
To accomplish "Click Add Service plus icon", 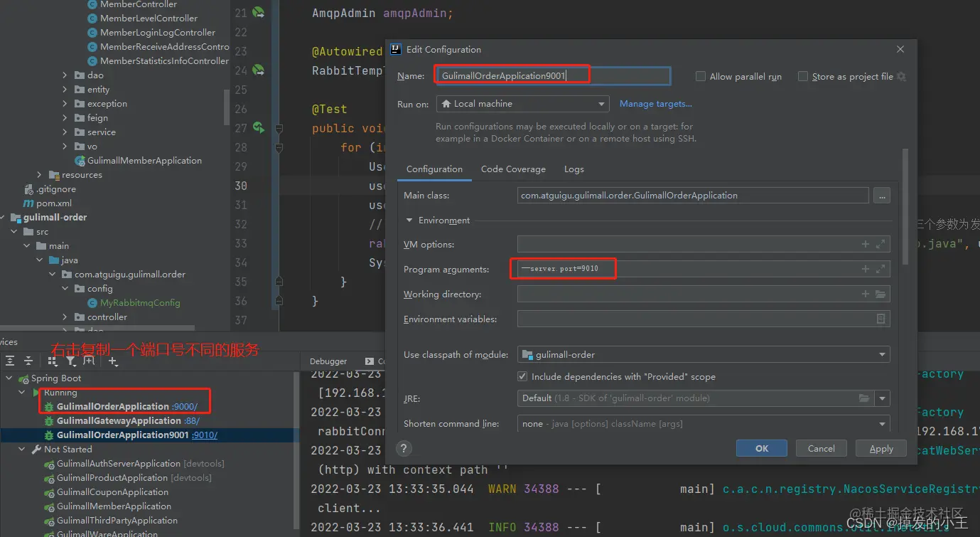I will click(x=112, y=361).
